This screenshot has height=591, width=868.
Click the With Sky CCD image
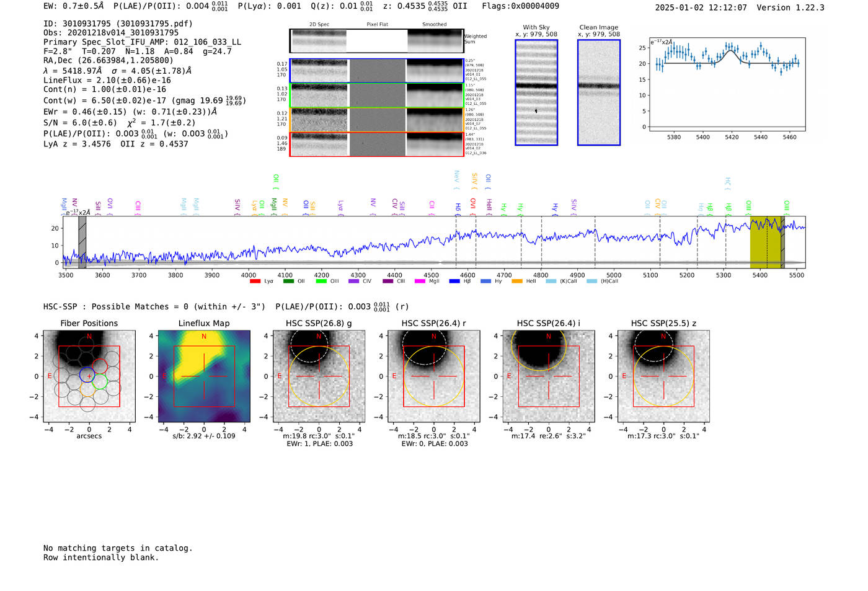(x=536, y=92)
